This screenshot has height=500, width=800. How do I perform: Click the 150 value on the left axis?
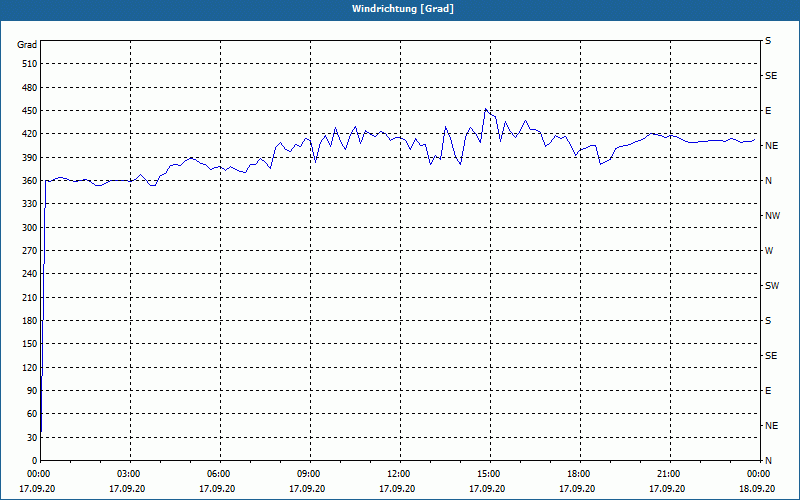(x=30, y=344)
